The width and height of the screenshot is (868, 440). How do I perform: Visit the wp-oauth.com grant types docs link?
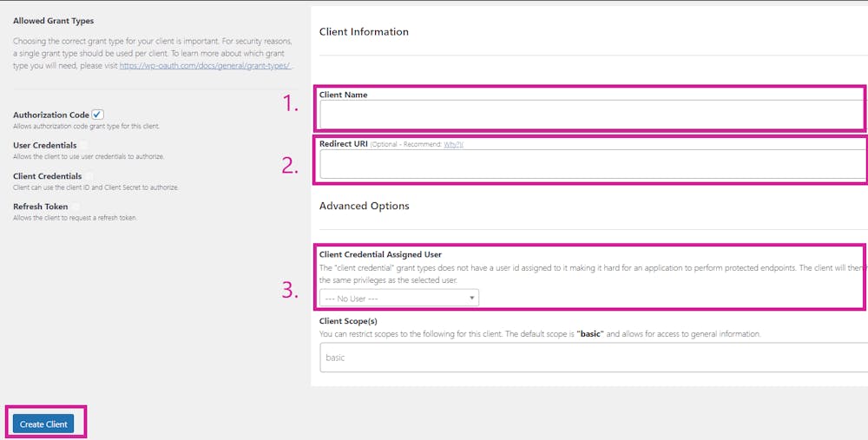click(206, 65)
